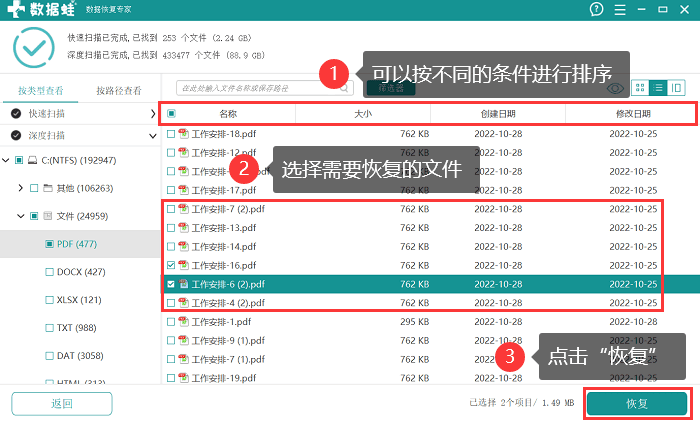Expand the 快速扫描 section arrow

click(x=153, y=114)
